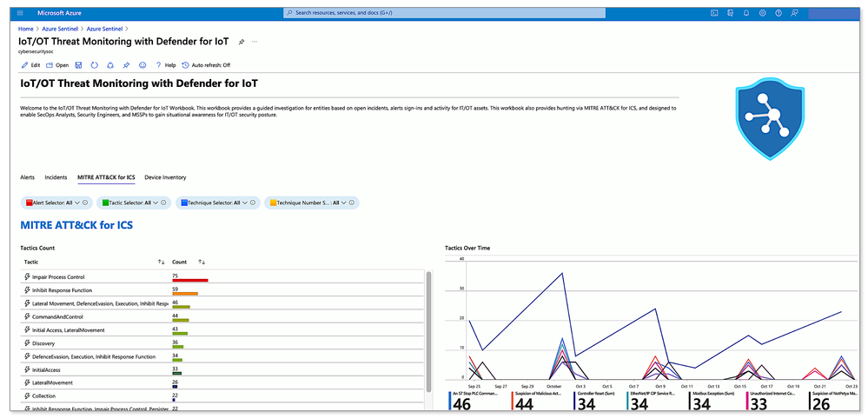The image size is (868, 419).
Task: Switch to the Device Inventory tab
Action: [165, 177]
